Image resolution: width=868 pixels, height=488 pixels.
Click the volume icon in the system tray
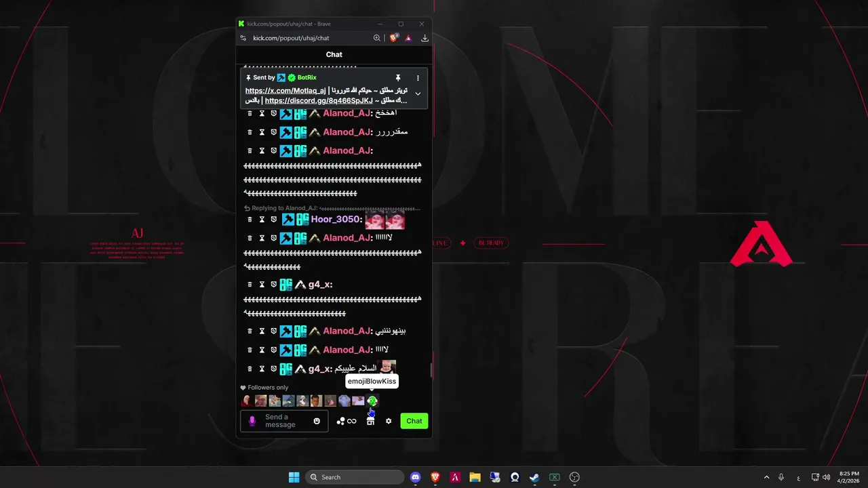[826, 477]
